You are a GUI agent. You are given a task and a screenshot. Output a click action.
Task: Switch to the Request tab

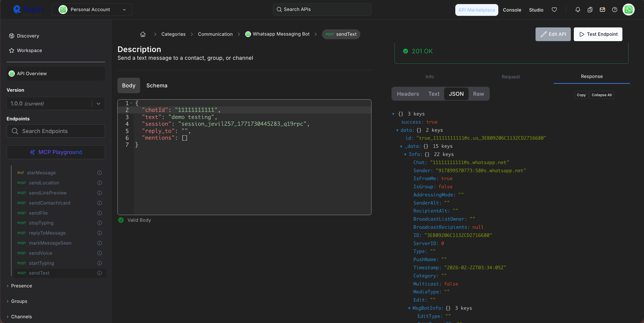tap(510, 77)
